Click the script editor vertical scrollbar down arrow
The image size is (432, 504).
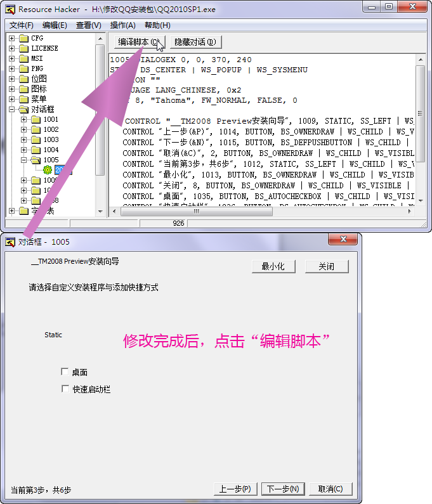[421, 200]
